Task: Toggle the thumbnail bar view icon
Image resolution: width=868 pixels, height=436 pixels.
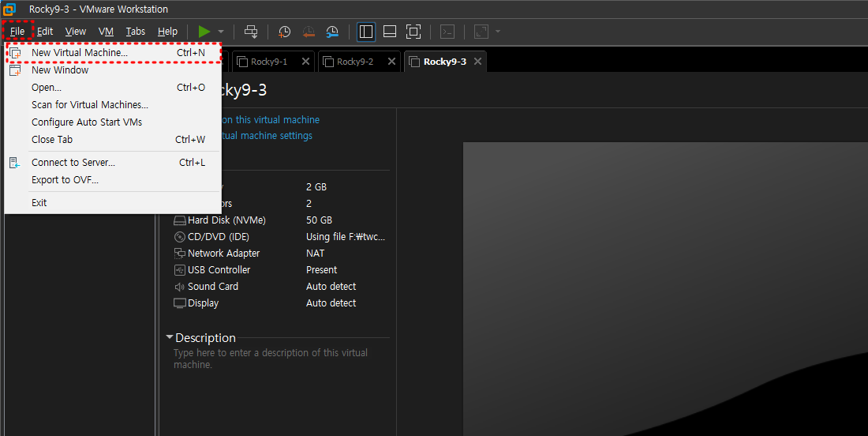Action: (390, 32)
